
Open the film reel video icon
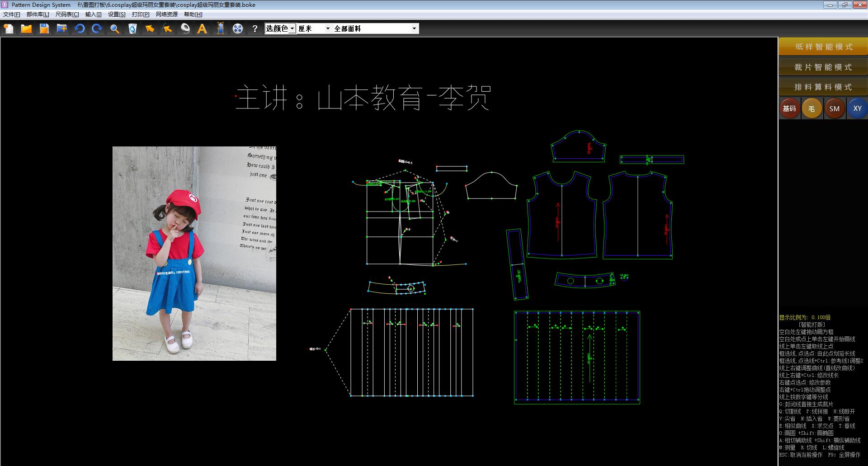(x=238, y=29)
